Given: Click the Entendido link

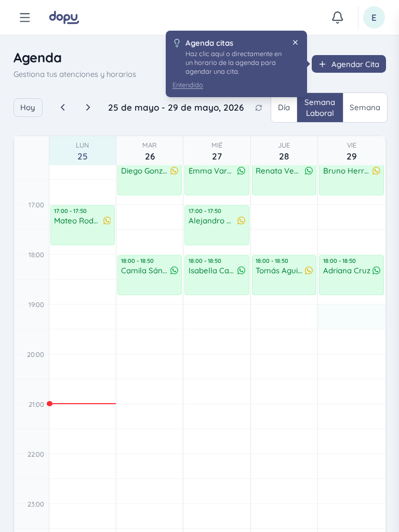Looking at the screenshot, I should (188, 85).
